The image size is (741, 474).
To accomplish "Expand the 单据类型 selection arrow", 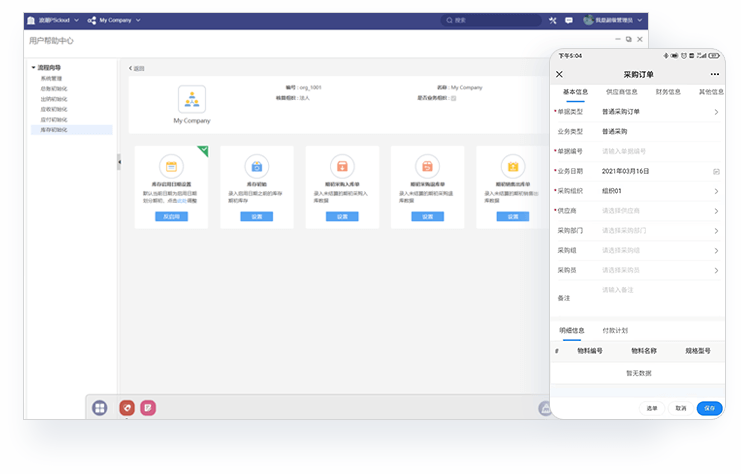I will [716, 112].
